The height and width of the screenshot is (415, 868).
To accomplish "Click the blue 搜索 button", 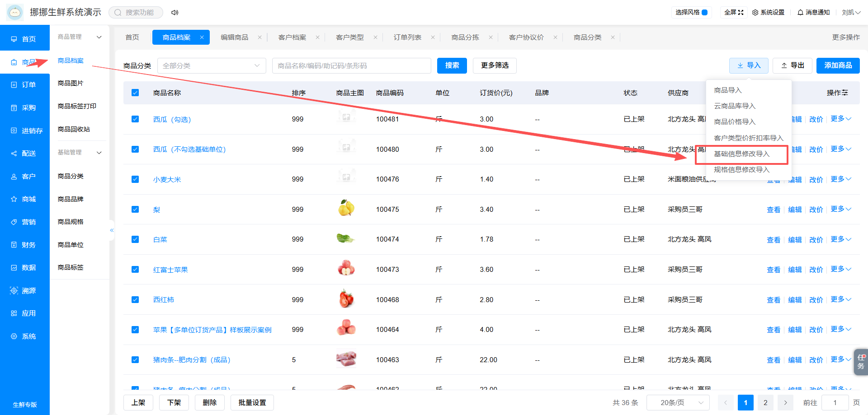I will click(x=452, y=65).
